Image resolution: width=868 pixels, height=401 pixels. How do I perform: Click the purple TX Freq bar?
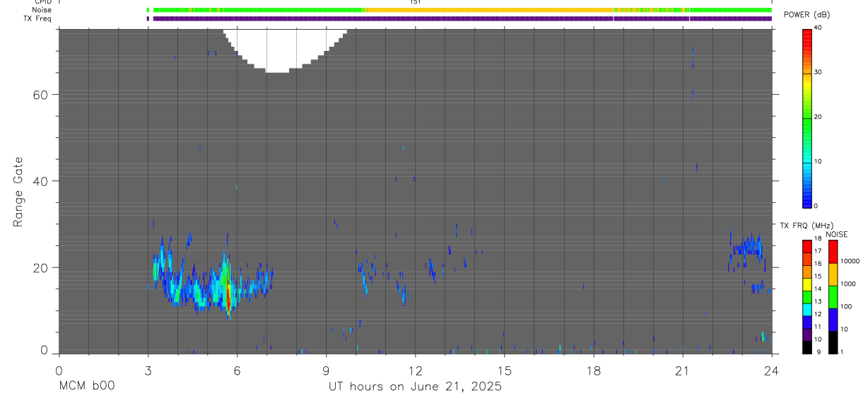[462, 18]
